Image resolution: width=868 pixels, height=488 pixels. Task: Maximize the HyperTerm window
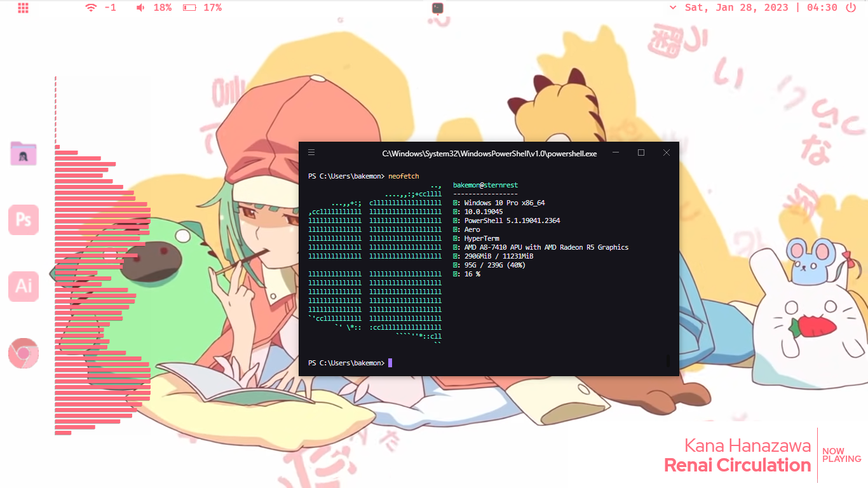tap(641, 152)
